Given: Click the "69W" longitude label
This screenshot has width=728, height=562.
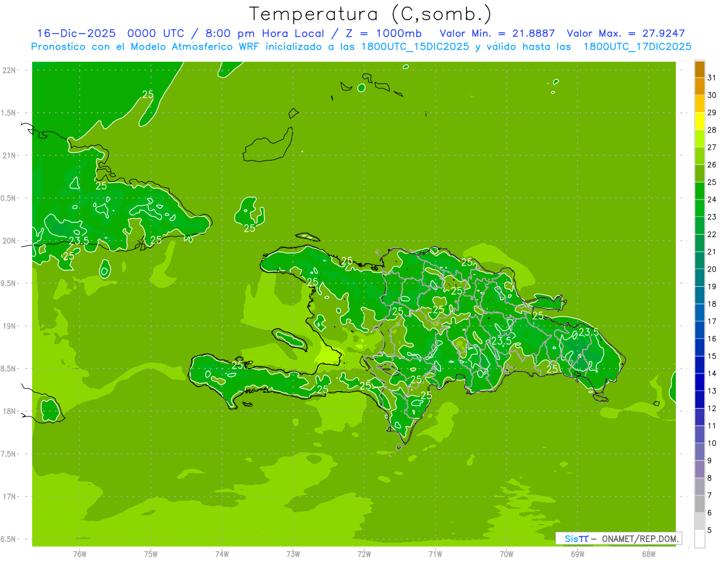Looking at the screenshot, I should tap(577, 554).
